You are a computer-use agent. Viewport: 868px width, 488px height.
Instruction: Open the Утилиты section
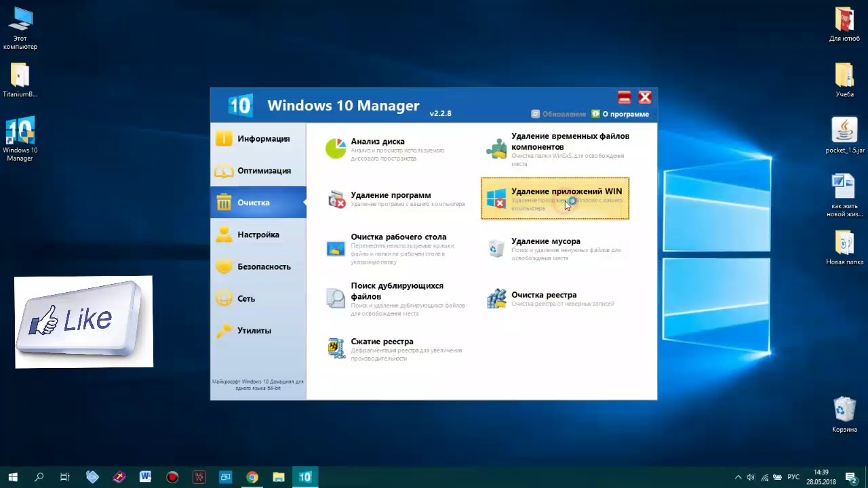[258, 330]
